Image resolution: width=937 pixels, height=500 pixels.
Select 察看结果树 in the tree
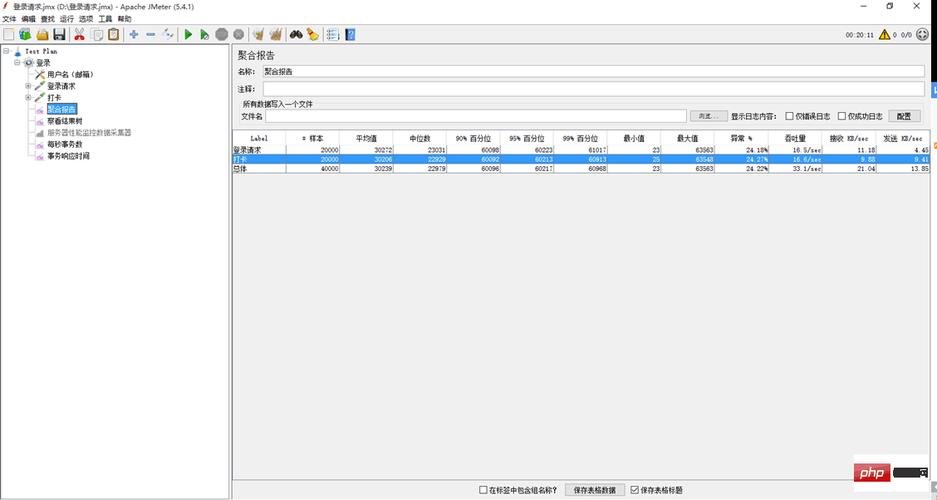[x=65, y=121]
